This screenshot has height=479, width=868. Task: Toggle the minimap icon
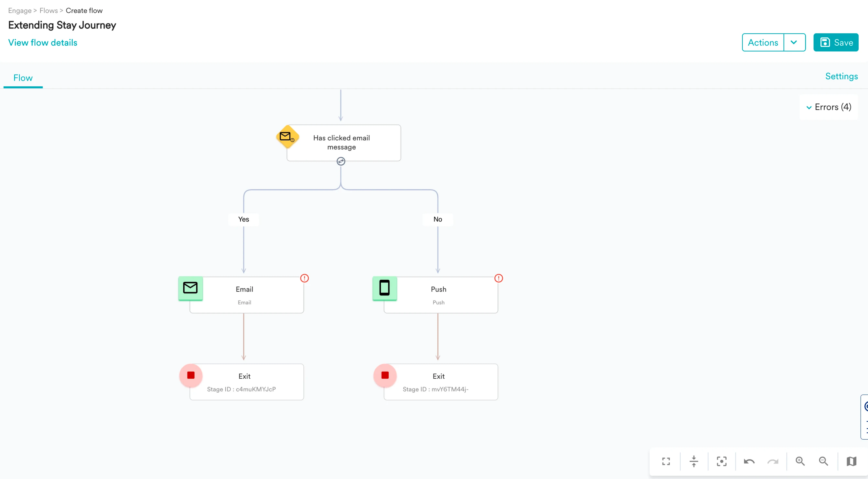(x=851, y=461)
